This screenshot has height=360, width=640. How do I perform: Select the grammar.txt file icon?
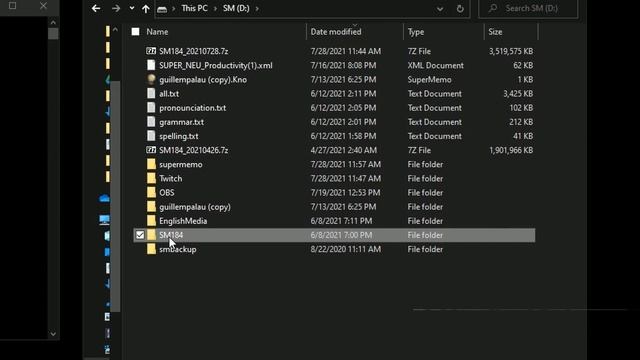(151, 122)
